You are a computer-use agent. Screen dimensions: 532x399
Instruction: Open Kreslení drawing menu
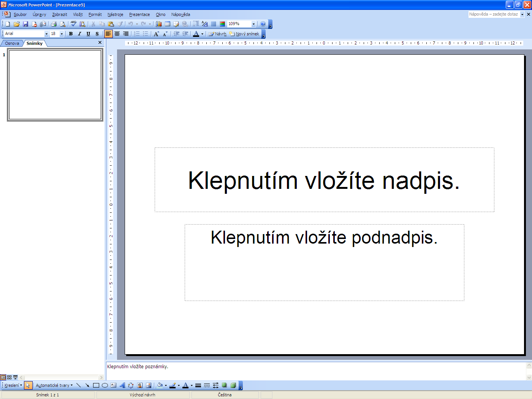[13, 385]
